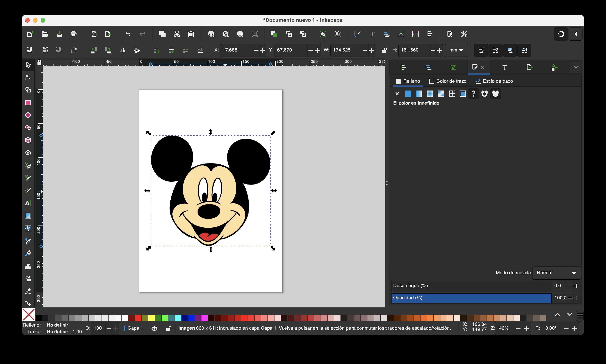This screenshot has width=606, height=364.
Task: Select the Eraser tool
Action: (28, 291)
